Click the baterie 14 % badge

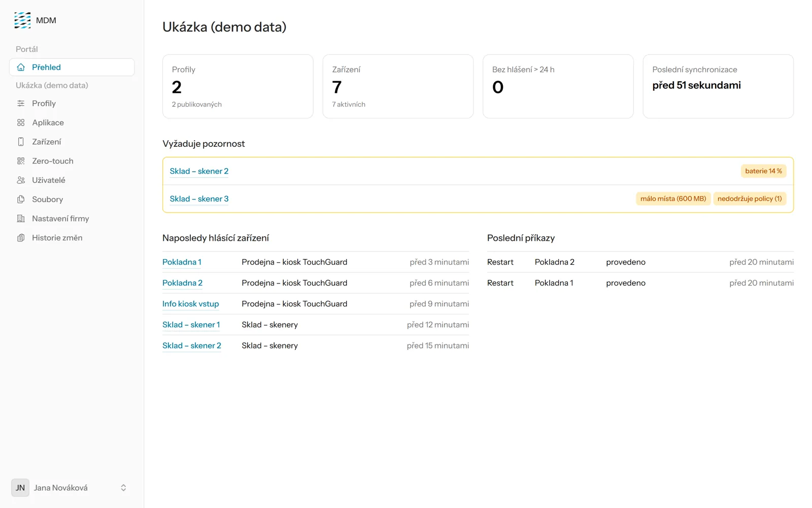(763, 171)
